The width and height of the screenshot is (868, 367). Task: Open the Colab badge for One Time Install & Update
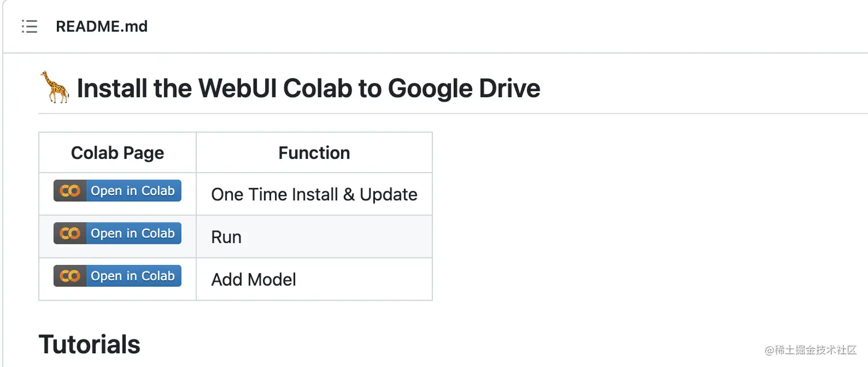coord(118,191)
